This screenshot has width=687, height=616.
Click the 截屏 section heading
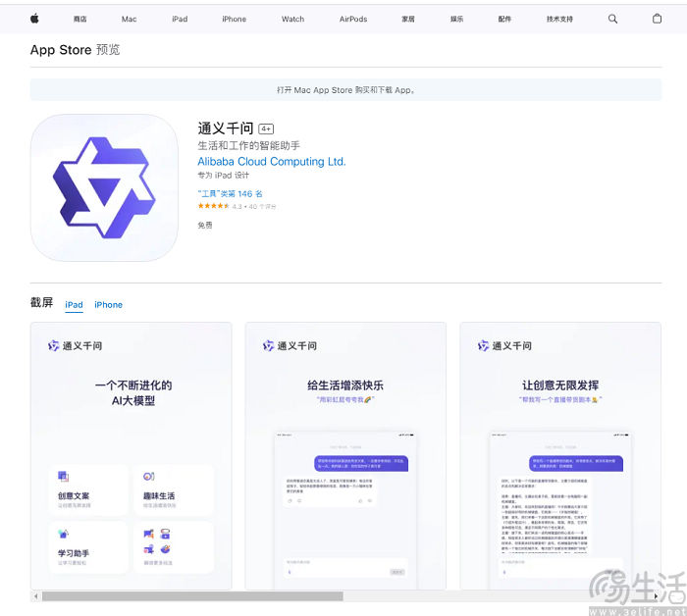coord(41,302)
